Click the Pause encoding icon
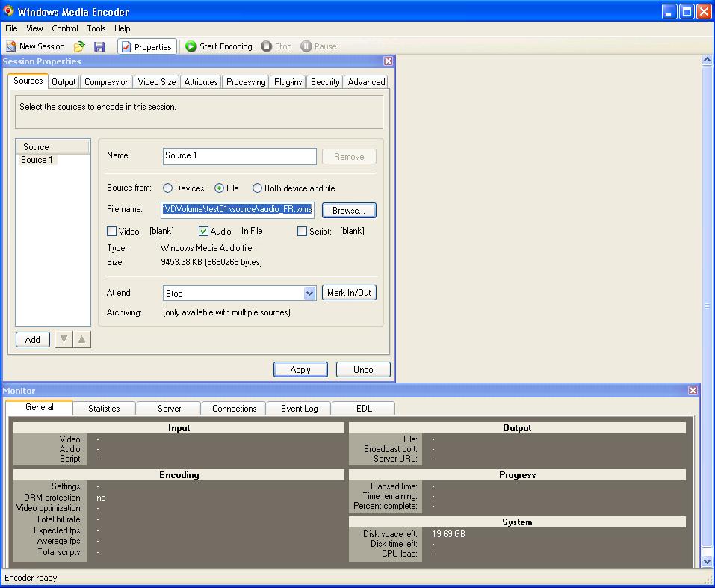The height and width of the screenshot is (588, 715). [x=306, y=46]
